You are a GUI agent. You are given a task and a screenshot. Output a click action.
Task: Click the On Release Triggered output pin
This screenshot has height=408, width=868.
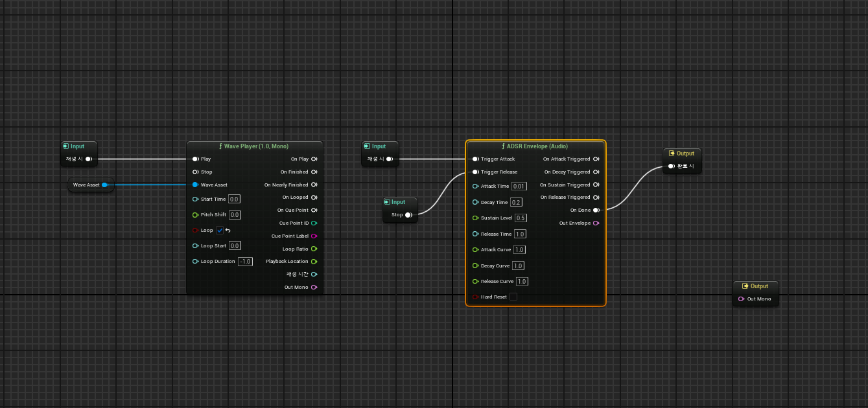coord(596,197)
